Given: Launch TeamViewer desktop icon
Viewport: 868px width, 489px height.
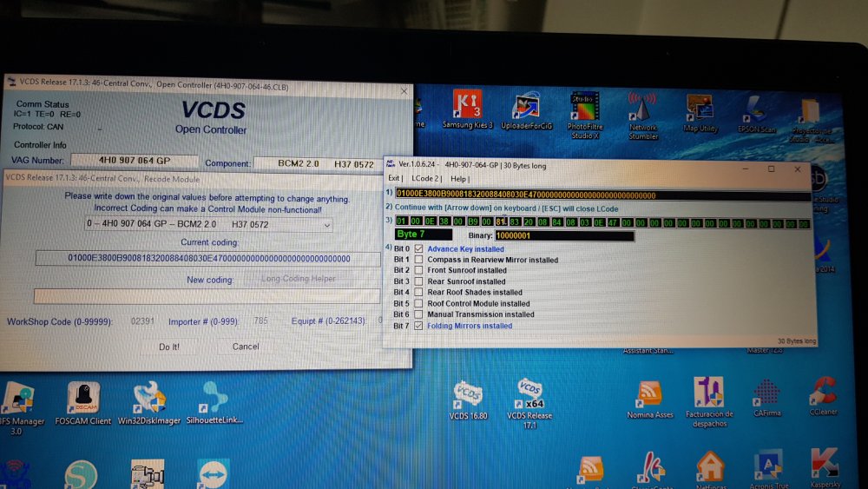Looking at the screenshot, I should pyautogui.click(x=214, y=474).
